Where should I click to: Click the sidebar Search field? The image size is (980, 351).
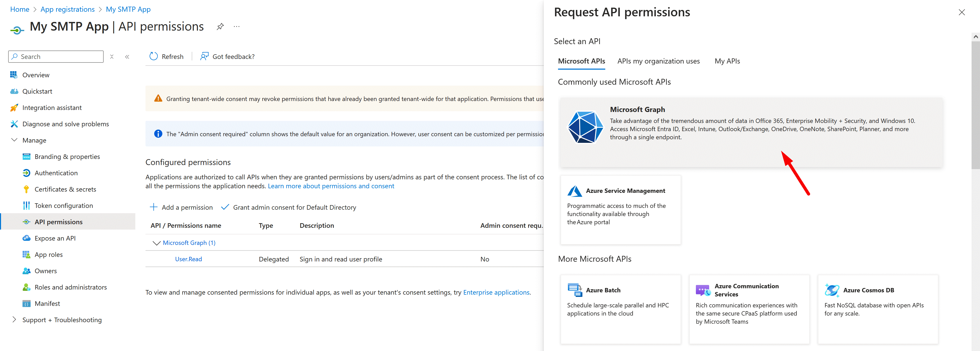click(56, 57)
